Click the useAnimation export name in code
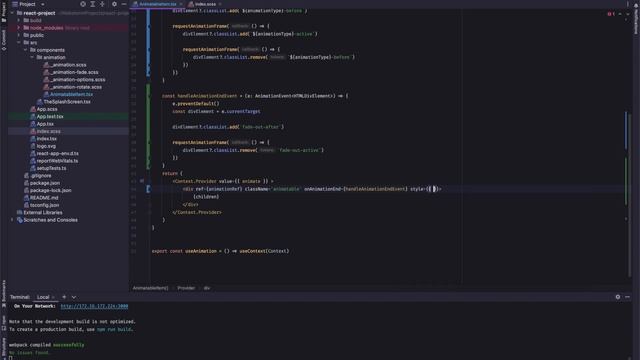The image size is (640, 360). coord(201,251)
